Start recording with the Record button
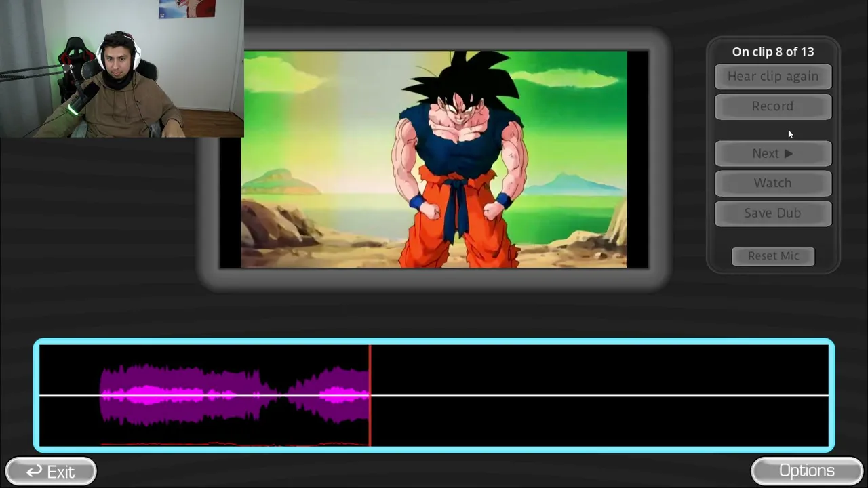 (x=773, y=106)
